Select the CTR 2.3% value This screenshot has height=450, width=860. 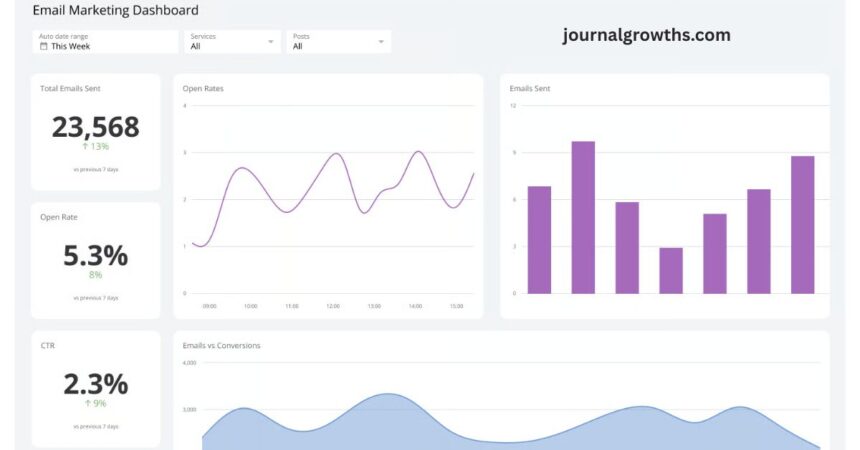click(95, 384)
